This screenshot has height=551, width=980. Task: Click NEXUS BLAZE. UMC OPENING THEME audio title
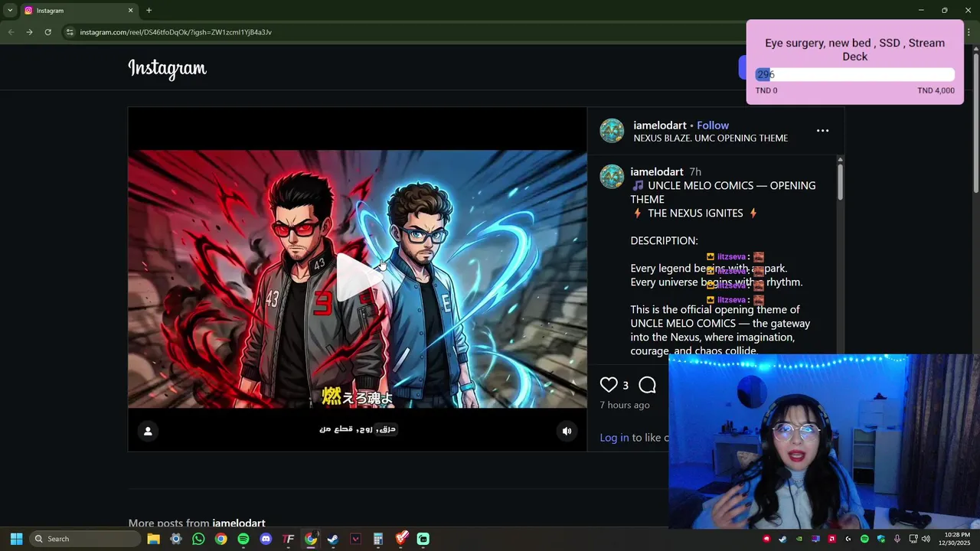click(710, 139)
